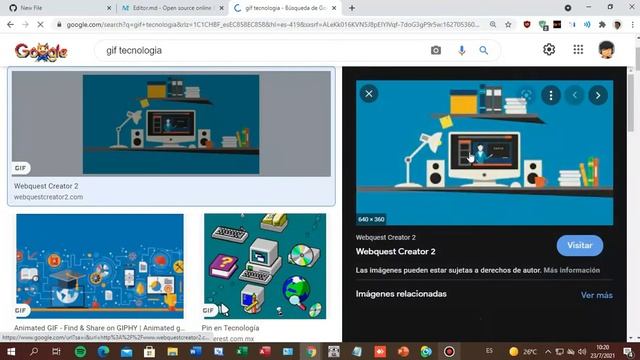Open the volume control in tray
The image size is (640, 360).
582,351
